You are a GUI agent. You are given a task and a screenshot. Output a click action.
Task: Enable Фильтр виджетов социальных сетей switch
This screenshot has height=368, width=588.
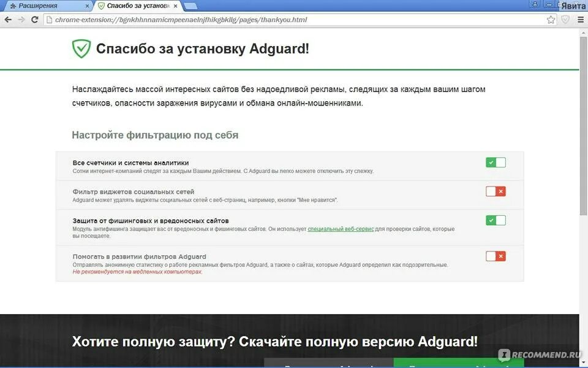(496, 191)
